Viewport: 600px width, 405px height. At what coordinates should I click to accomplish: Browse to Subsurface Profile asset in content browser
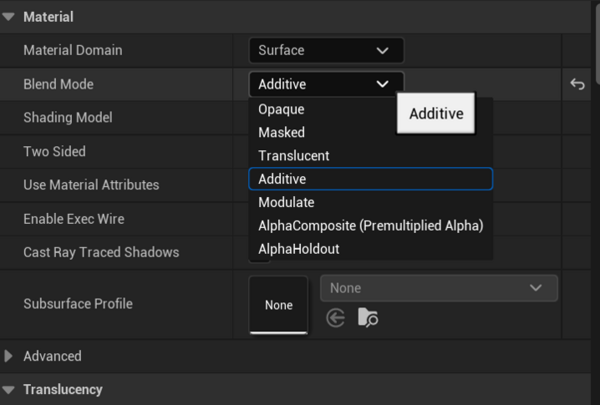368,317
